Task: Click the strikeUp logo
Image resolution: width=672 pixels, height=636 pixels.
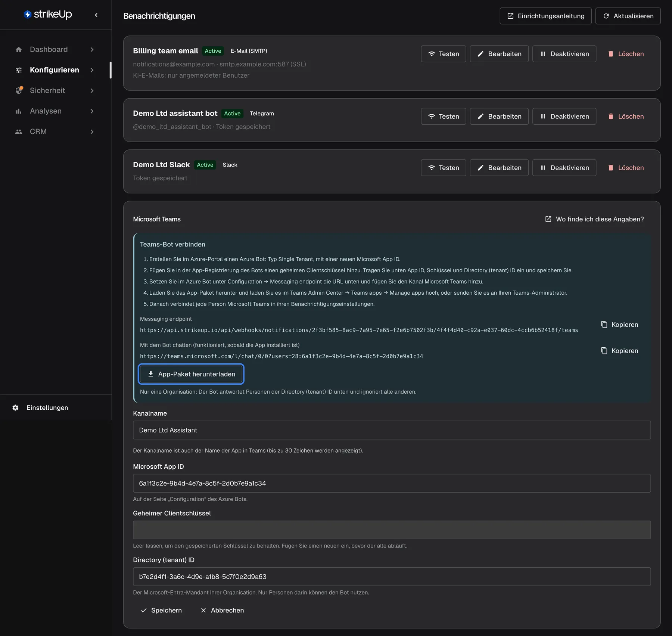Action: point(48,15)
